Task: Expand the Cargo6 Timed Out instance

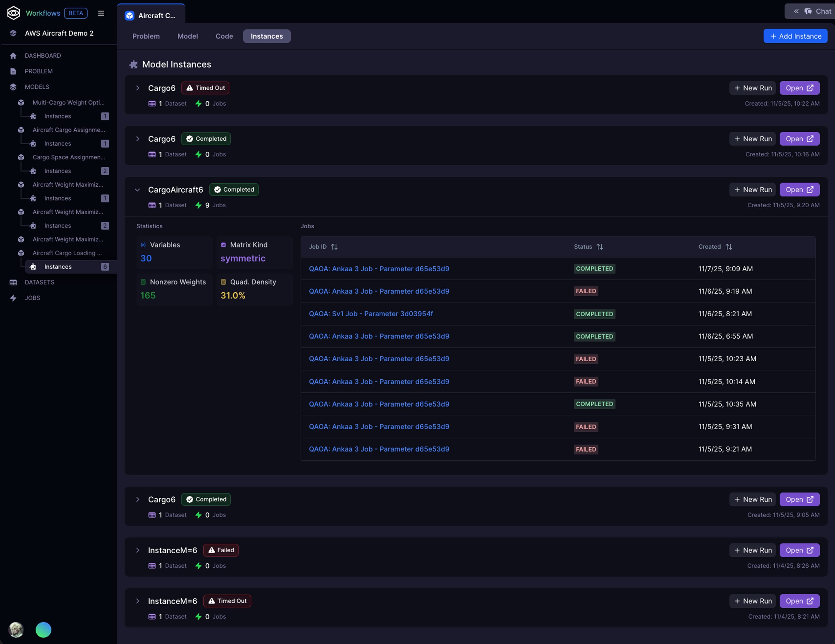Action: coord(138,88)
